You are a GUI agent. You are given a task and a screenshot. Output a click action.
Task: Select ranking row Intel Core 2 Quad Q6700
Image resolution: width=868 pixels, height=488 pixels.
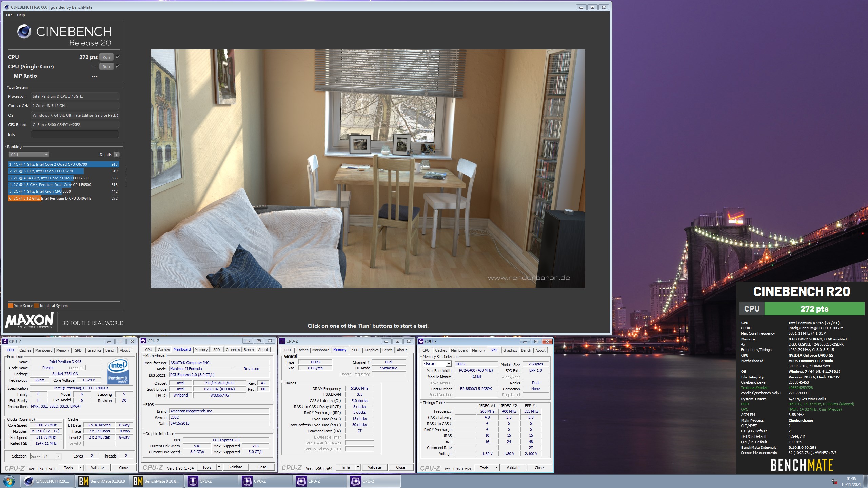tap(63, 164)
